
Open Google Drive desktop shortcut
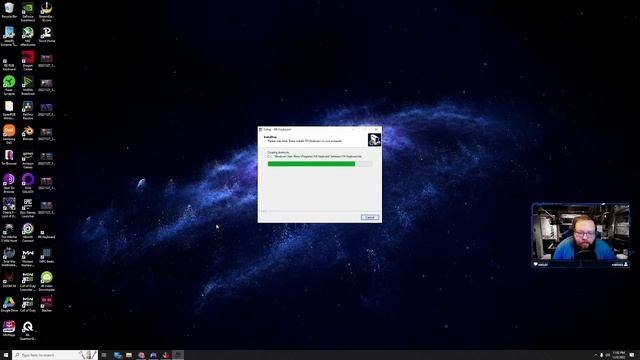[x=9, y=304]
